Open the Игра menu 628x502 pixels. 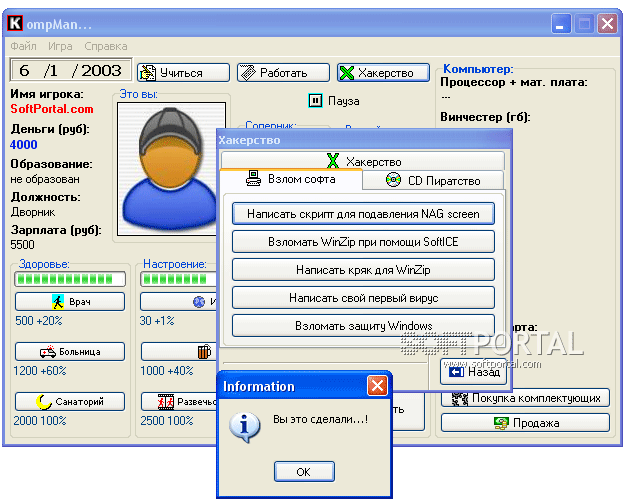pos(60,46)
